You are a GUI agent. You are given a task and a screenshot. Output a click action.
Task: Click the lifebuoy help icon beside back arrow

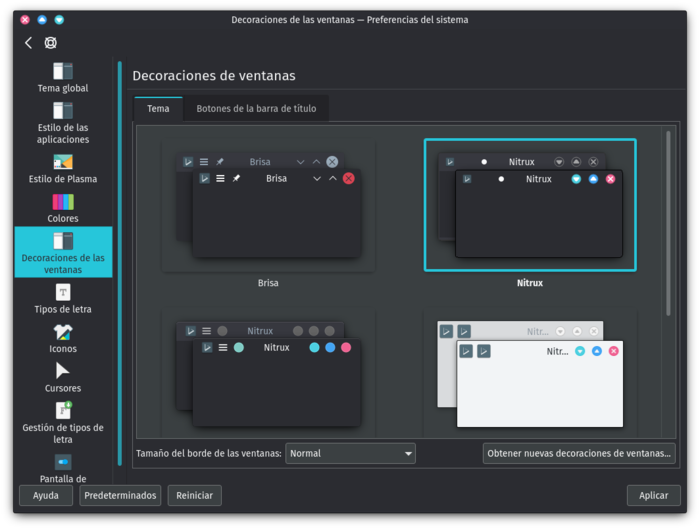pyautogui.click(x=51, y=43)
